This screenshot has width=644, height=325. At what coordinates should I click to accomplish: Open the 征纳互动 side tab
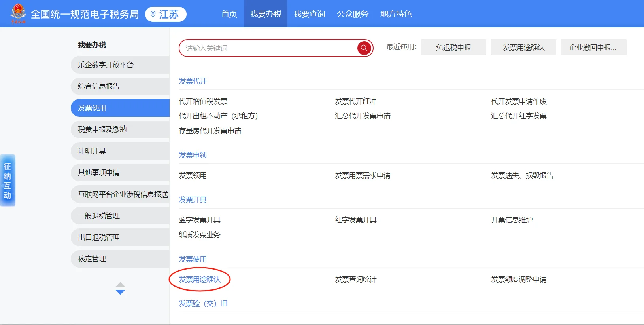pos(8,181)
